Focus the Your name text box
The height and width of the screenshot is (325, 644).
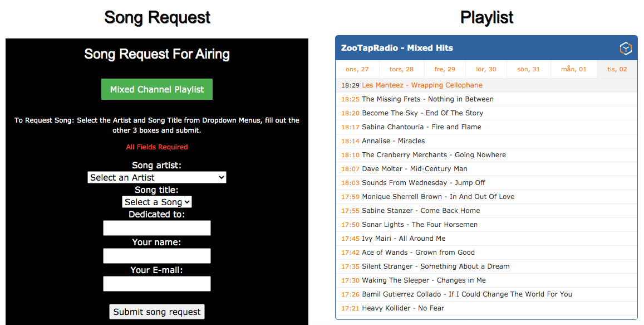coord(157,256)
